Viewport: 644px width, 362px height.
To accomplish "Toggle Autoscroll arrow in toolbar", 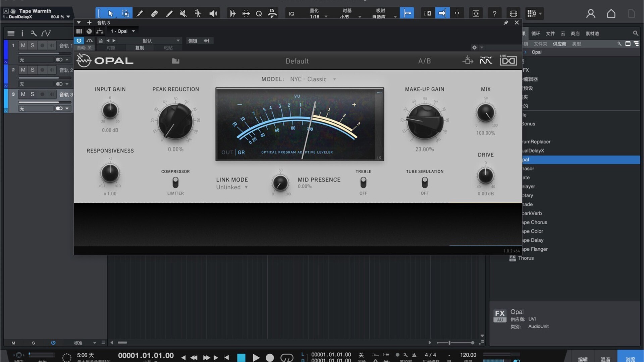I will [442, 13].
